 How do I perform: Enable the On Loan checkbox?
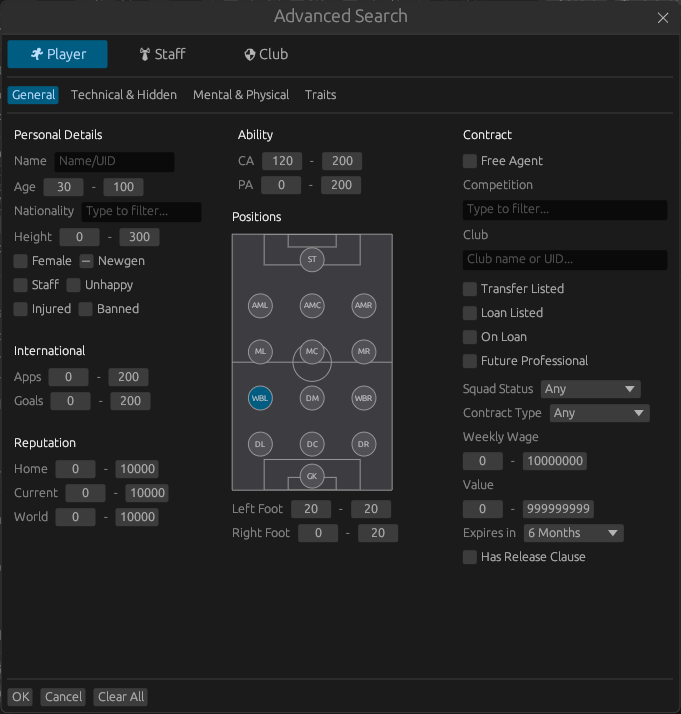click(x=470, y=337)
